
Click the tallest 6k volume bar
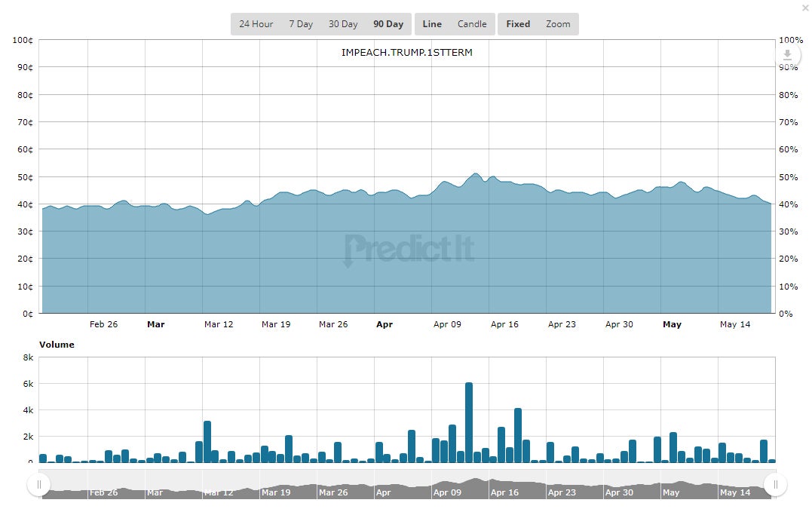point(469,422)
